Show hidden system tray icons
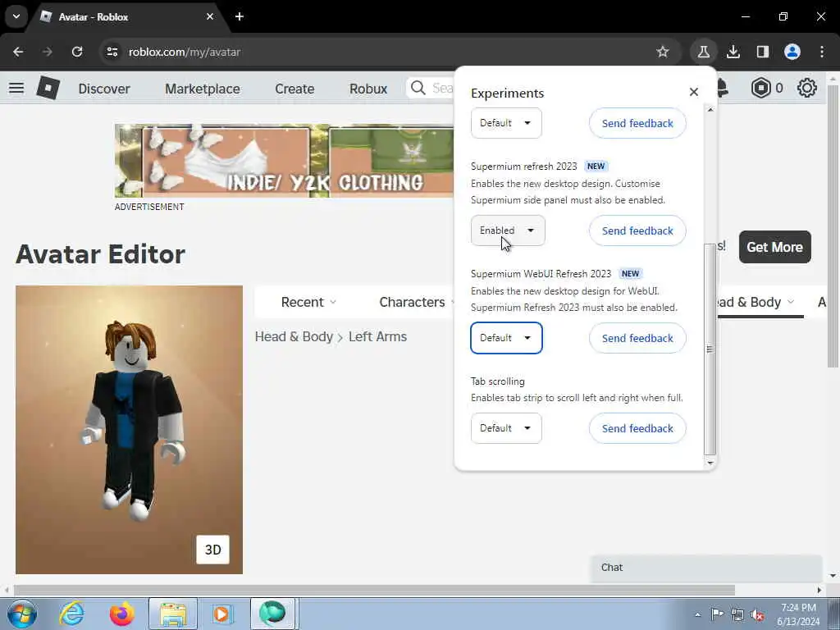Screen dimensions: 840x630 point(697,614)
